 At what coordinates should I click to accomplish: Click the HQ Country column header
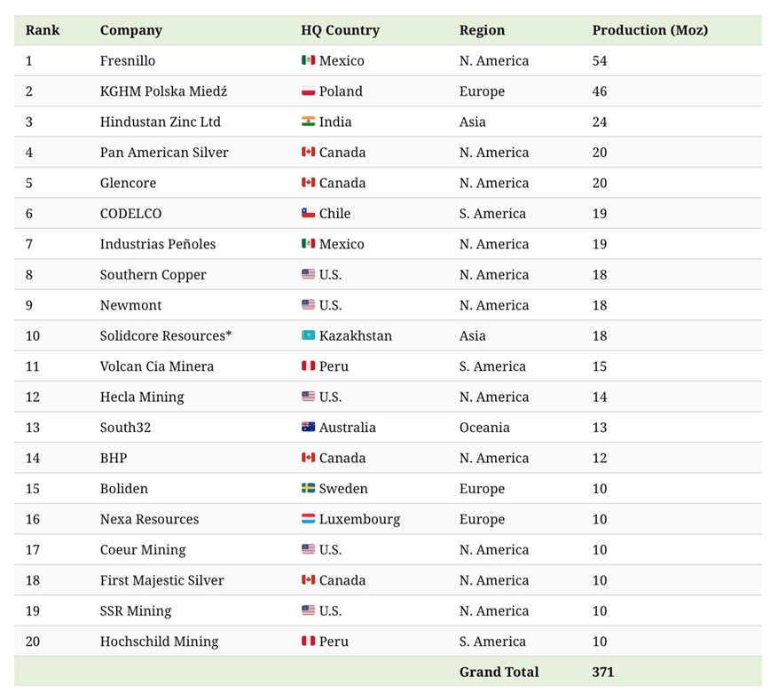[x=340, y=30]
